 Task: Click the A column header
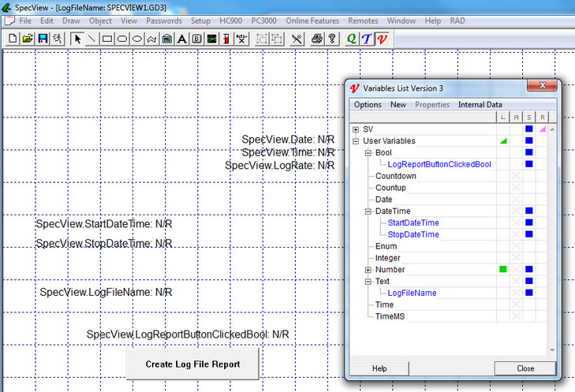[x=516, y=117]
